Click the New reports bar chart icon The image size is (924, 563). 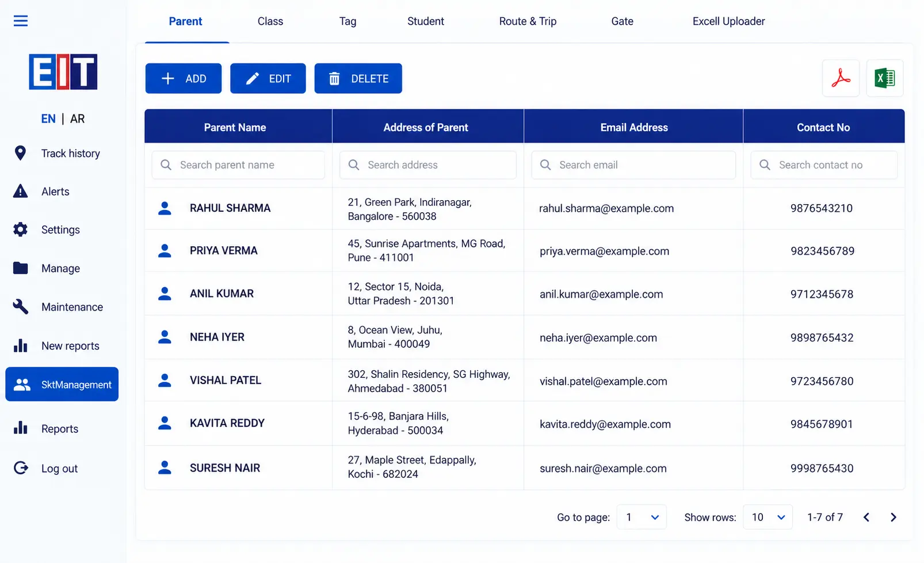pos(20,346)
